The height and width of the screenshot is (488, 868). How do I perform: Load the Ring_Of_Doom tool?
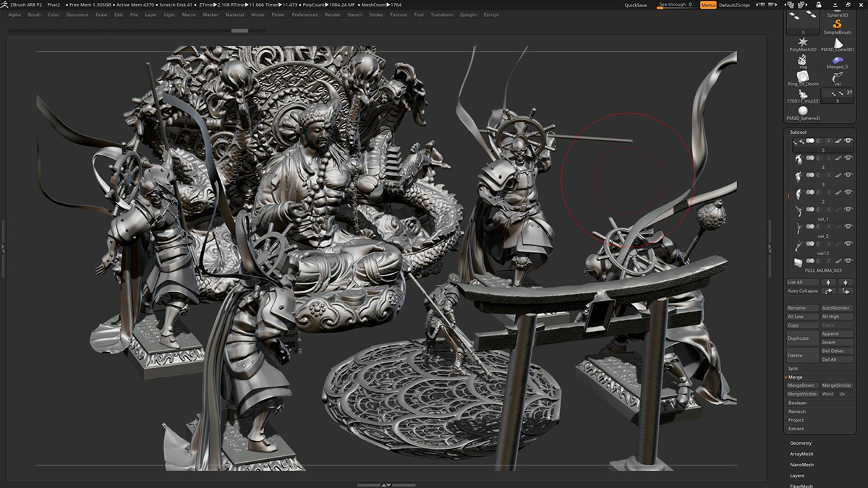[x=802, y=77]
